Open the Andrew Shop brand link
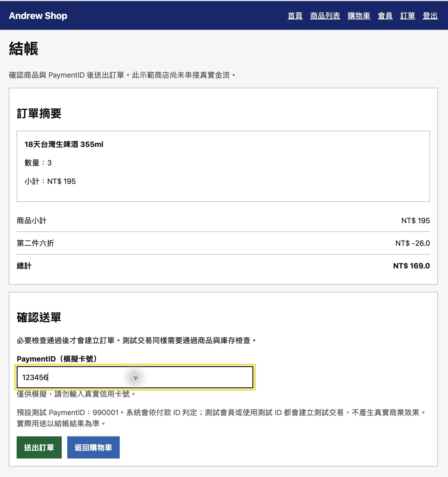 pyautogui.click(x=38, y=16)
